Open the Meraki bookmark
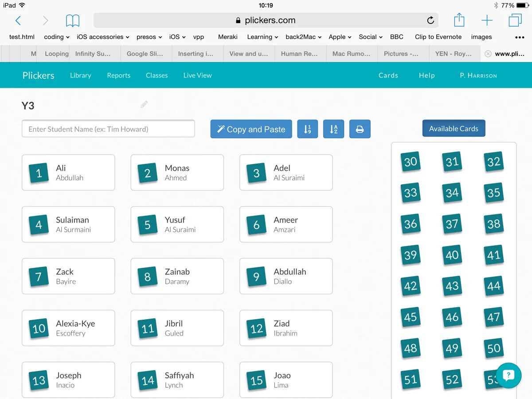The height and width of the screenshot is (399, 532). [228, 37]
